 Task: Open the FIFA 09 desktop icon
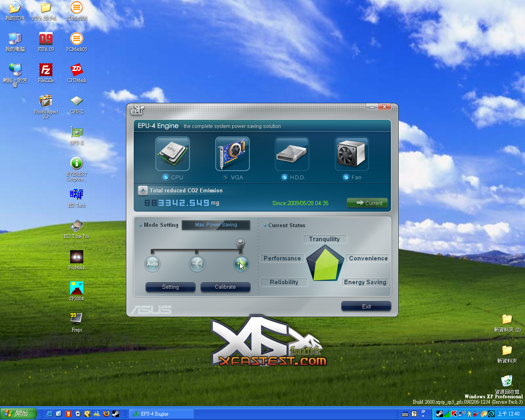click(x=46, y=42)
